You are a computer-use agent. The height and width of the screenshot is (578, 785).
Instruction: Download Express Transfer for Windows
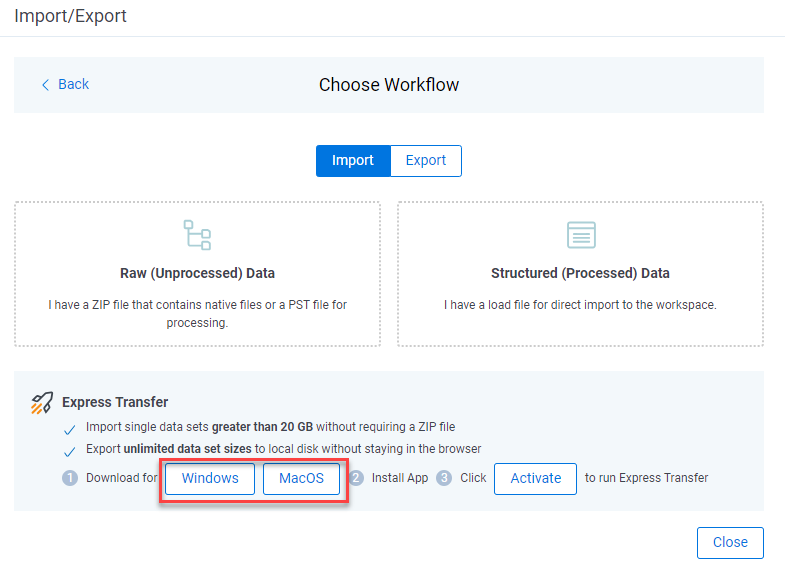(210, 478)
